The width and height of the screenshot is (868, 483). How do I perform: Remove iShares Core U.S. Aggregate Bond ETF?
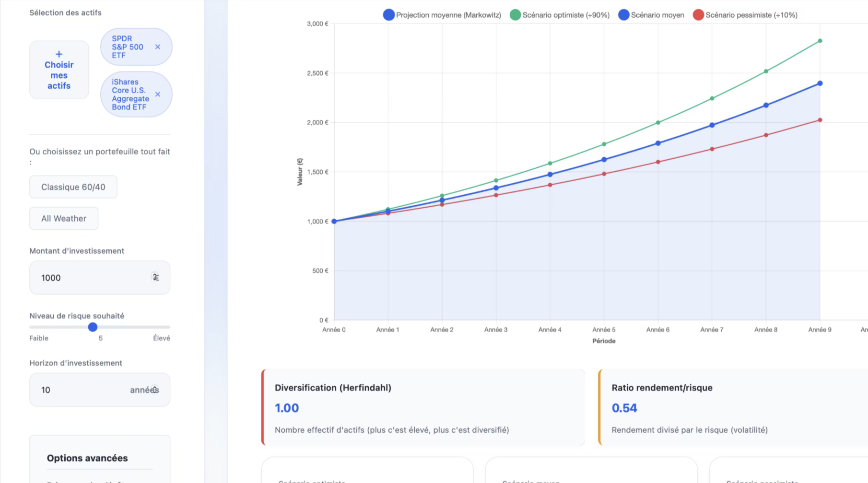coord(158,94)
